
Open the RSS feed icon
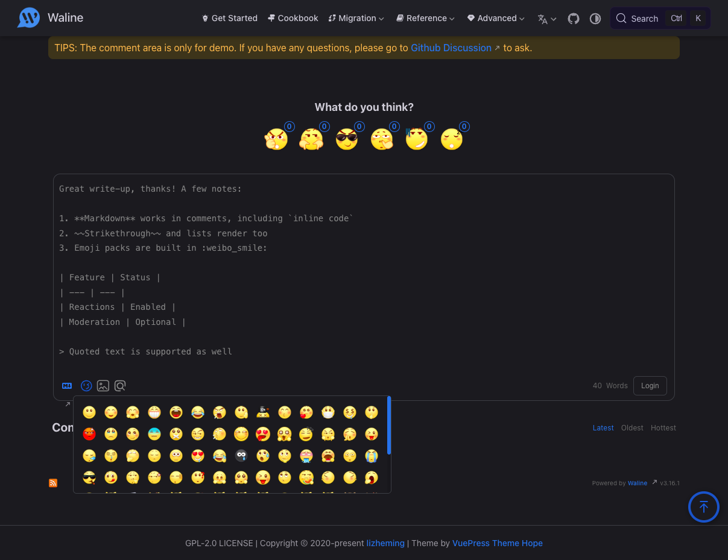53,483
